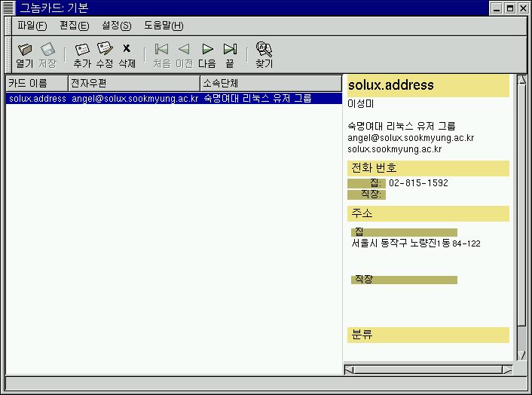
Task: Click the name 이성미 in detail pane
Action: [361, 103]
